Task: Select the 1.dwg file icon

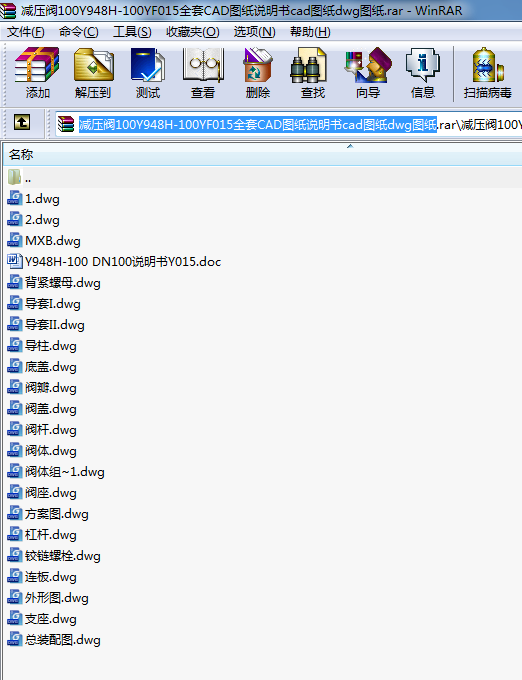Action: [x=15, y=198]
